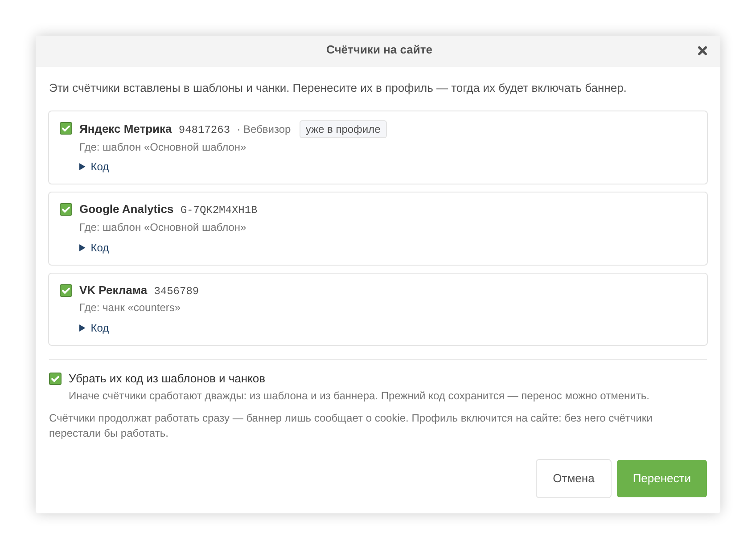
Task: Click the Перенести button
Action: pyautogui.click(x=662, y=479)
